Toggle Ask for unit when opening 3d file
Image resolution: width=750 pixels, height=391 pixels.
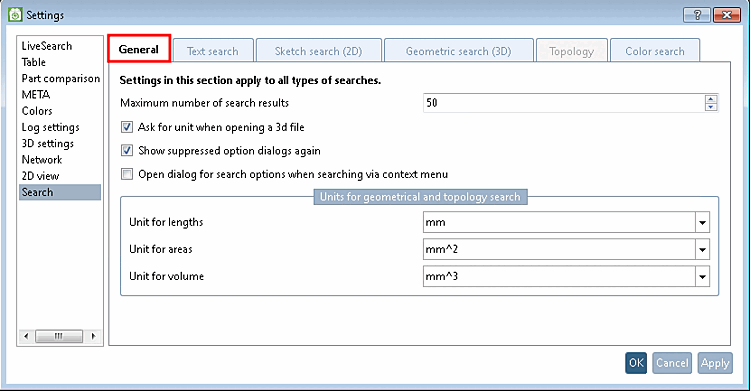point(127,127)
